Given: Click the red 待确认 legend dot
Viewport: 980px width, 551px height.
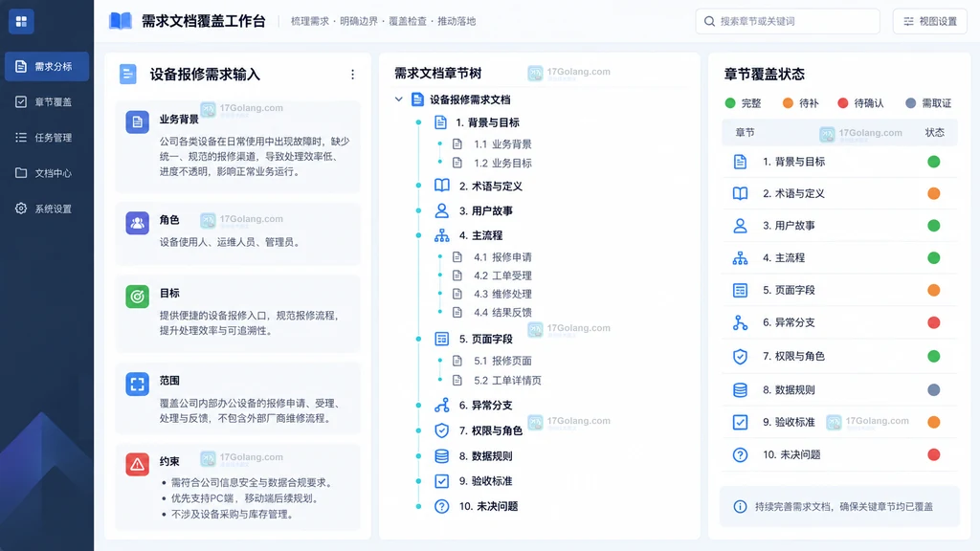Looking at the screenshot, I should (x=842, y=103).
